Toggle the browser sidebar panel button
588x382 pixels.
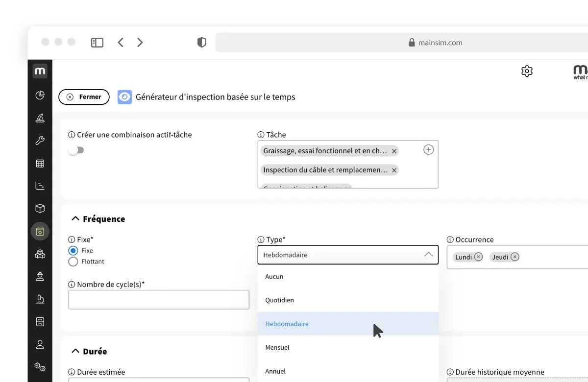point(98,43)
